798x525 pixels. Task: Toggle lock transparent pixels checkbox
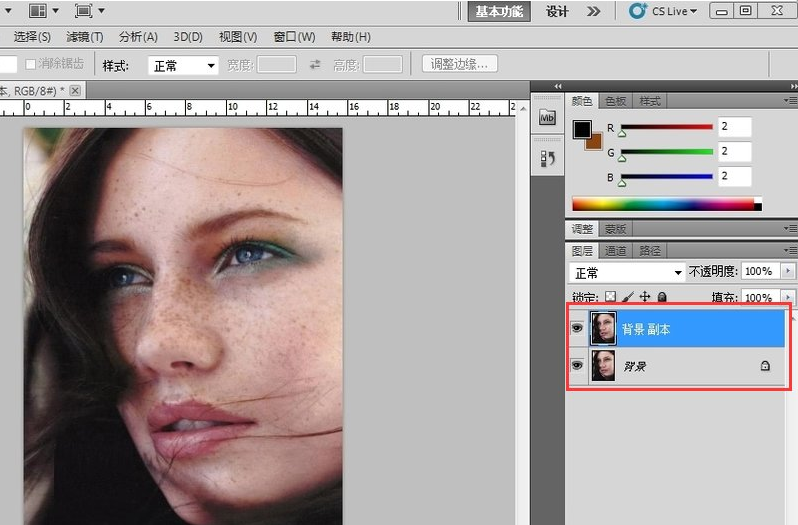pos(611,297)
